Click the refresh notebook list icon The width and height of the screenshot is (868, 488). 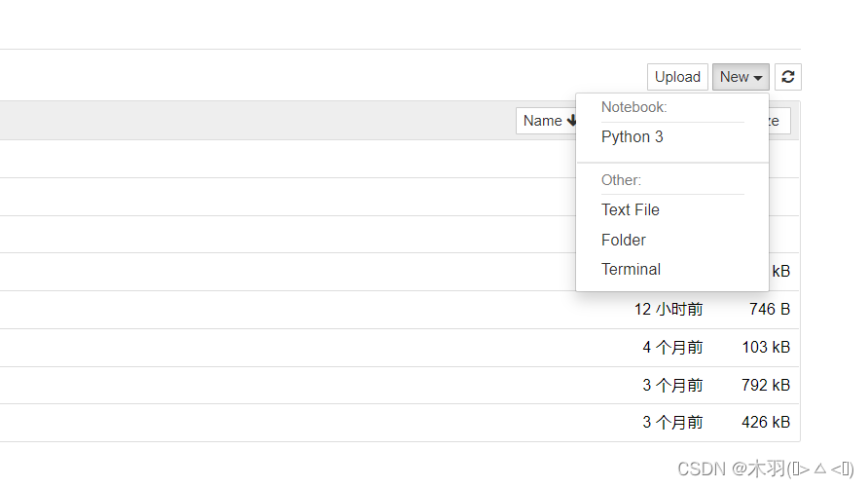click(x=788, y=77)
